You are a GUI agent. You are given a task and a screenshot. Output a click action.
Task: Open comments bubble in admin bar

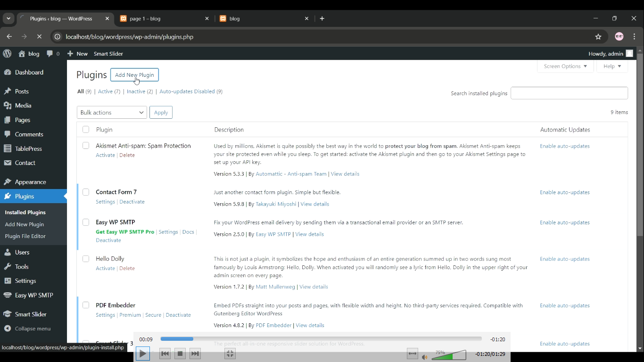(53, 54)
